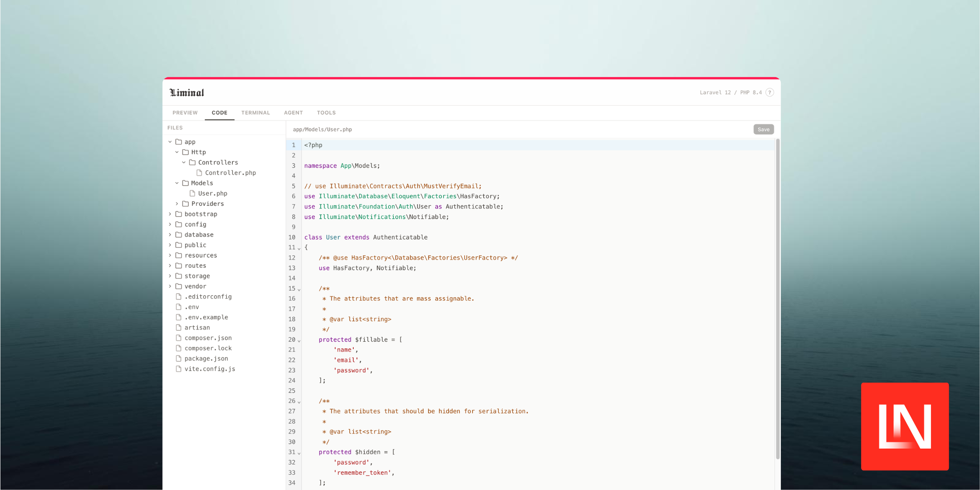The image size is (980, 490).
Task: Click the file icon next to vite.config.js
Action: [x=179, y=369]
